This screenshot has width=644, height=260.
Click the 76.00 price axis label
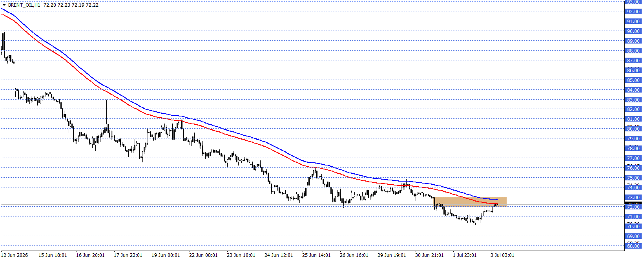coord(633,168)
